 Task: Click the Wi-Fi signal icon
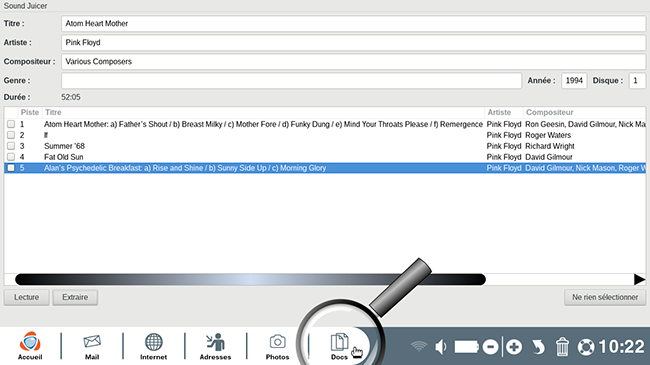pyautogui.click(x=419, y=346)
